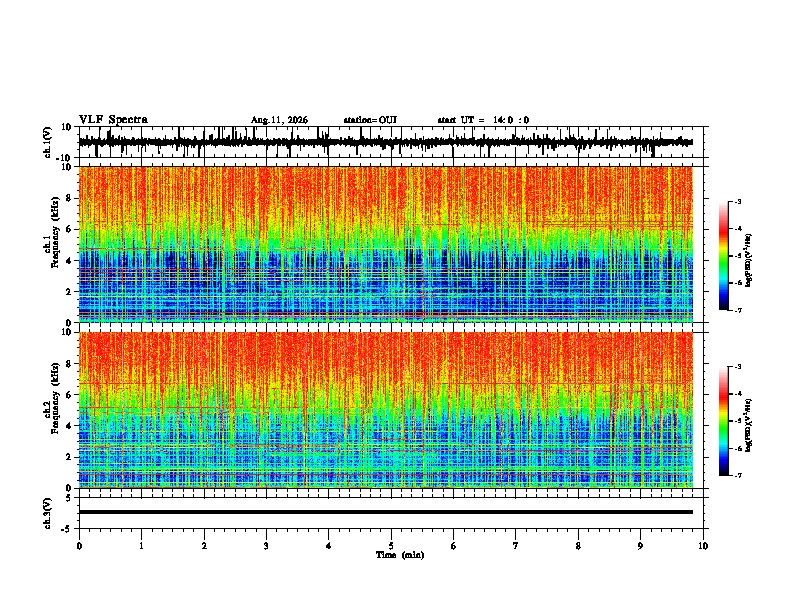Click the '0' tick on the time axis

pyautogui.click(x=79, y=546)
